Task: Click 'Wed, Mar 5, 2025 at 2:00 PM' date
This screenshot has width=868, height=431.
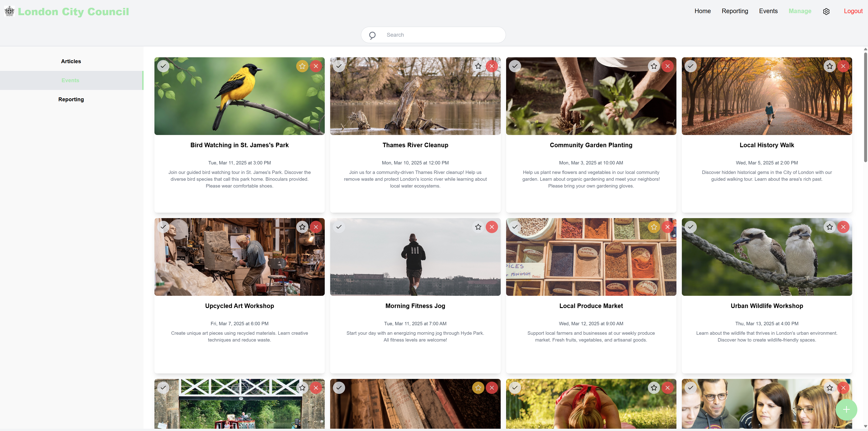Action: coord(767,163)
